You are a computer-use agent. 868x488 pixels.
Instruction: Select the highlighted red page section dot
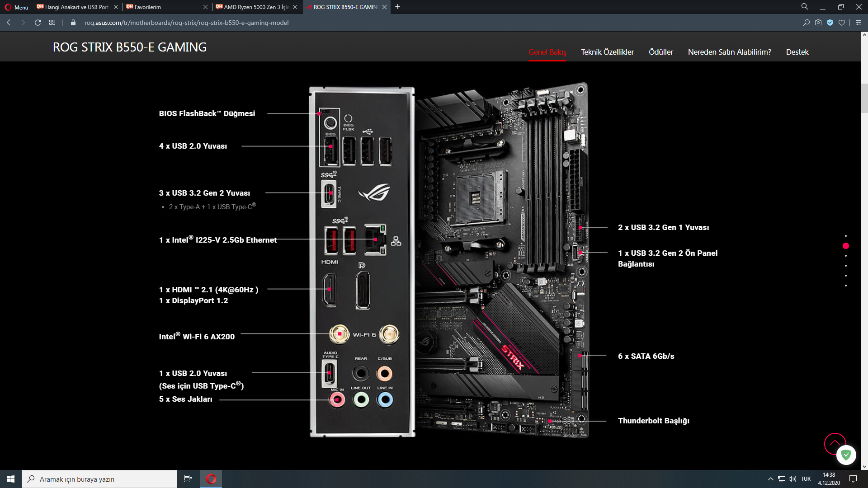coord(846,246)
